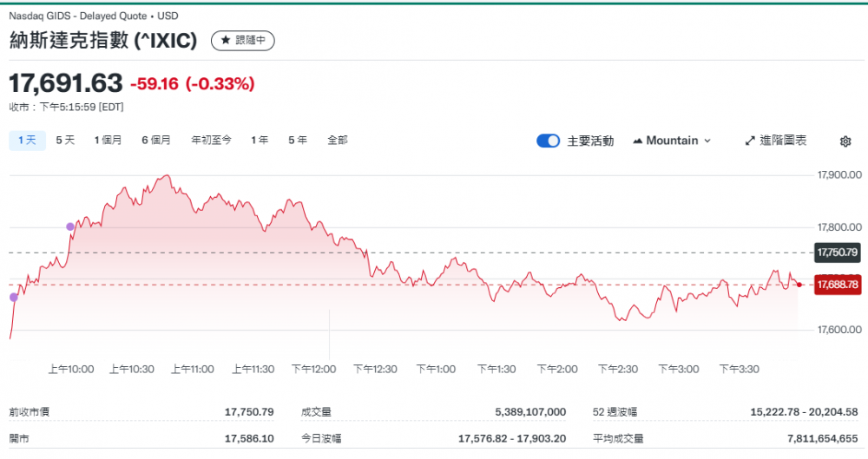Select the 1天 time range
Viewport: 868px width, 459px height.
tap(27, 140)
